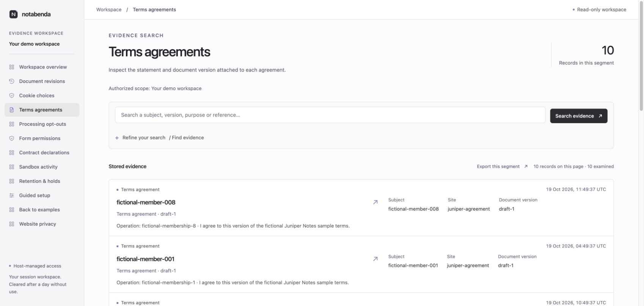
Task: Open Retention & holds section
Action: (42, 181)
